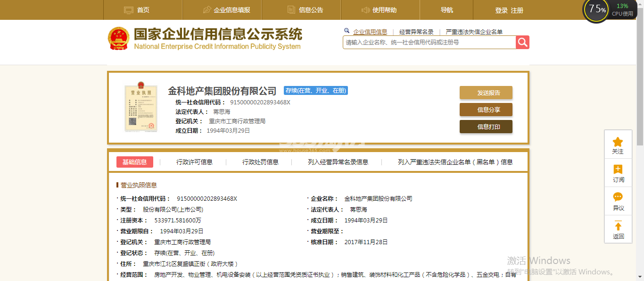Select the 企业信用信息 search category

[370, 32]
